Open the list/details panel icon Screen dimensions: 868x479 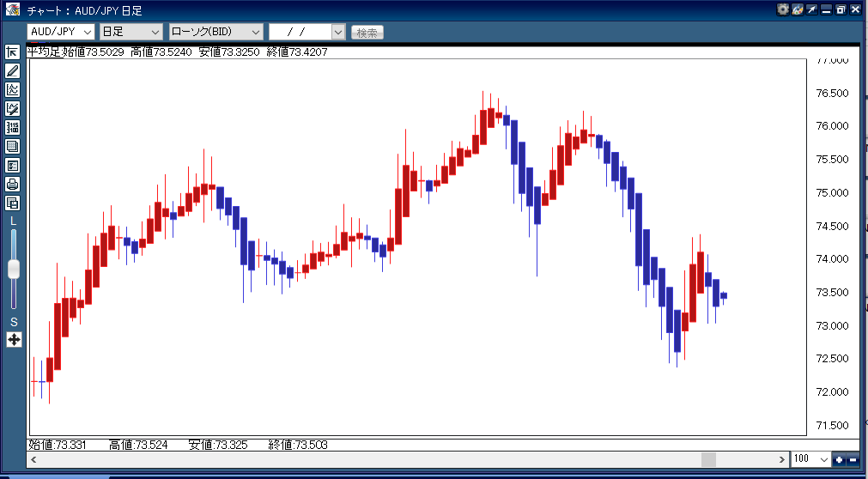(13, 165)
